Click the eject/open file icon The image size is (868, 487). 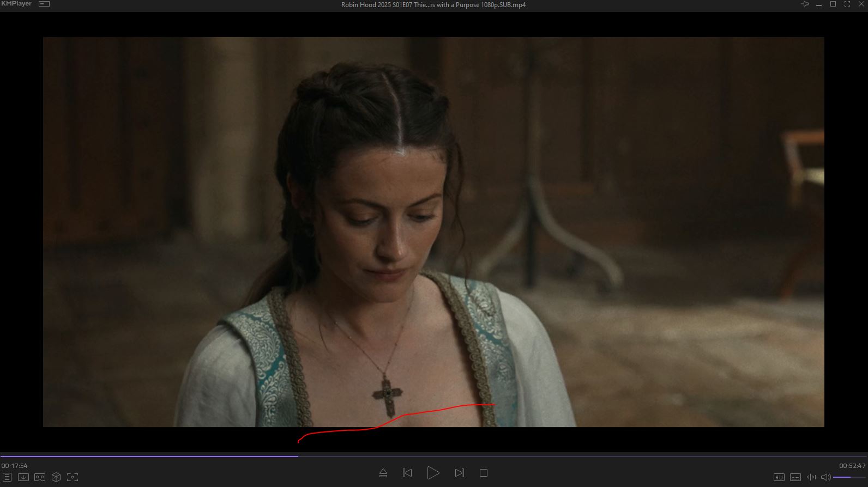click(383, 473)
